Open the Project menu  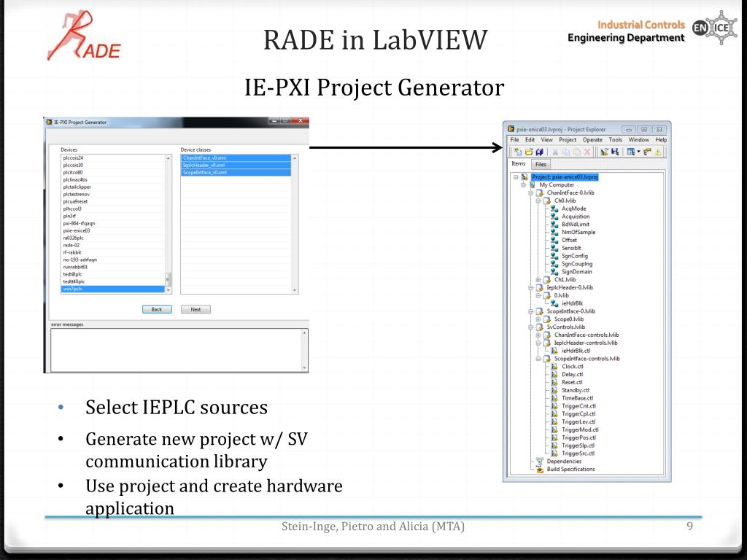click(x=568, y=140)
